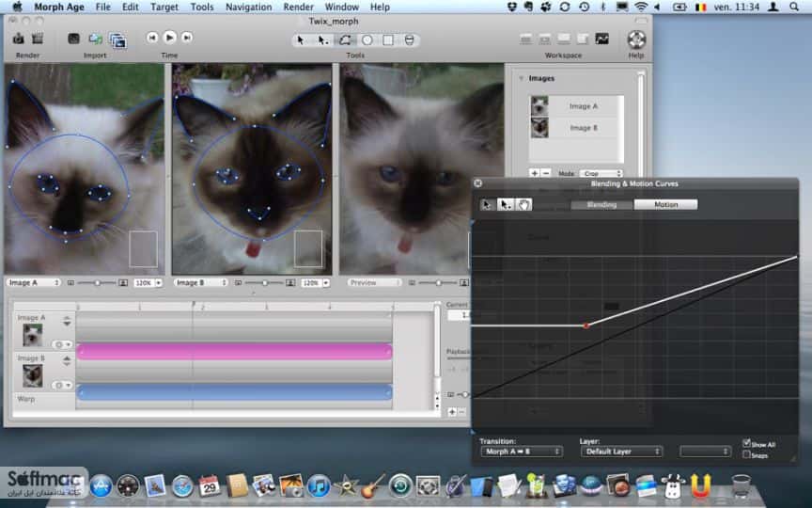Switch to the second Workspace layout icon
The height and width of the screenshot is (508, 812).
pos(545,39)
